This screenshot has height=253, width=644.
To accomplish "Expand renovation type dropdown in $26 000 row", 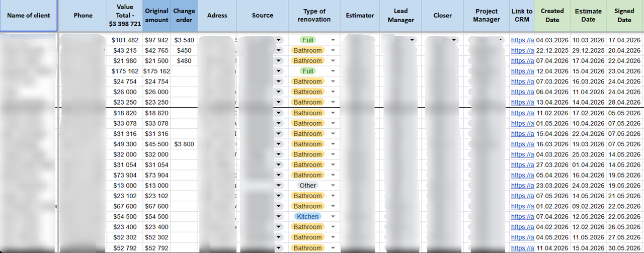I will tap(333, 92).
